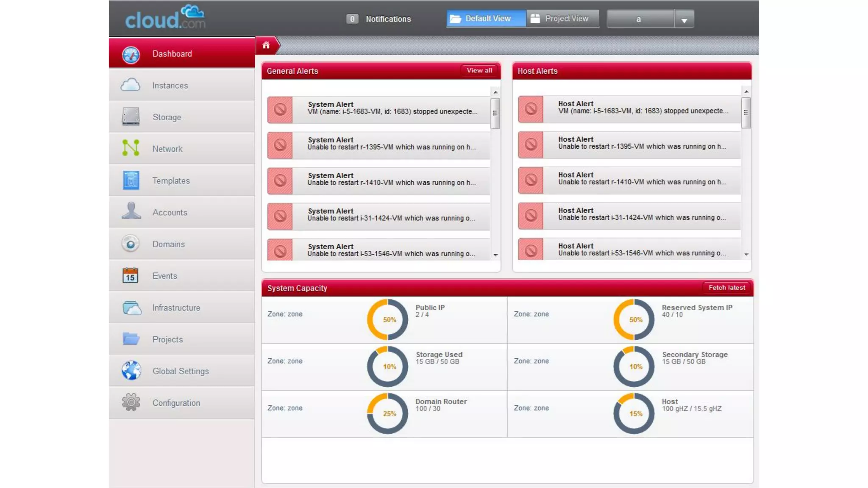This screenshot has height=488, width=868.
Task: Click the Events calendar icon
Action: (x=131, y=275)
